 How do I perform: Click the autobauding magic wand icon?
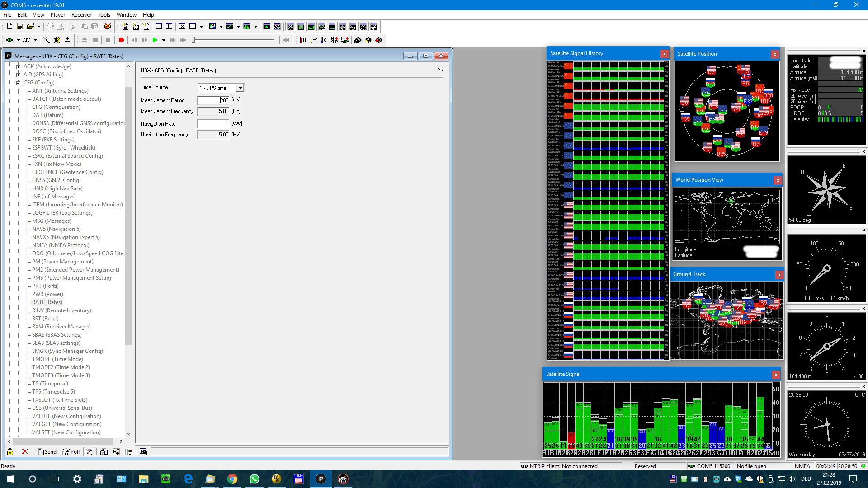[x=46, y=40]
